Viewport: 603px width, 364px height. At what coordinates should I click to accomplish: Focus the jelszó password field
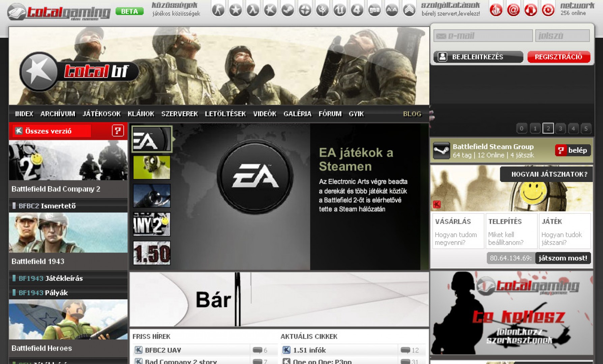[x=563, y=36]
